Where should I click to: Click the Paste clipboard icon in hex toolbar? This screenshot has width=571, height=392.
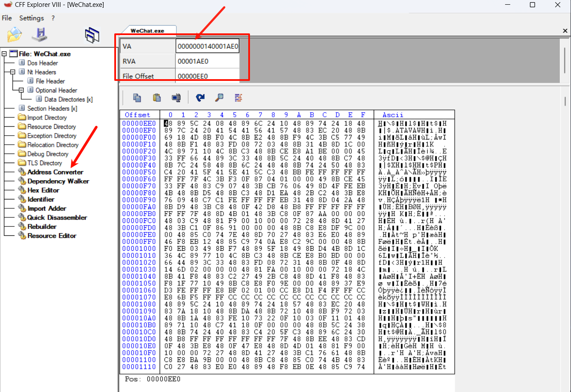coord(157,98)
